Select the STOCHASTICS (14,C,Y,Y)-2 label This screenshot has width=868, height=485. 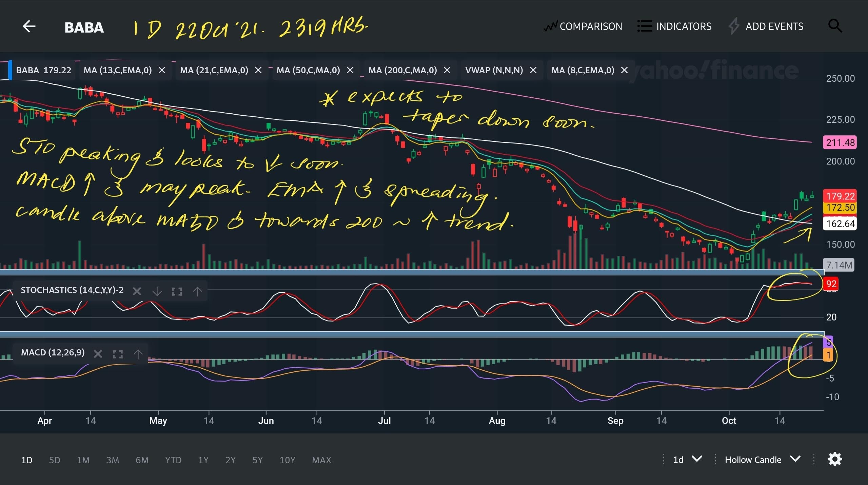(x=72, y=290)
